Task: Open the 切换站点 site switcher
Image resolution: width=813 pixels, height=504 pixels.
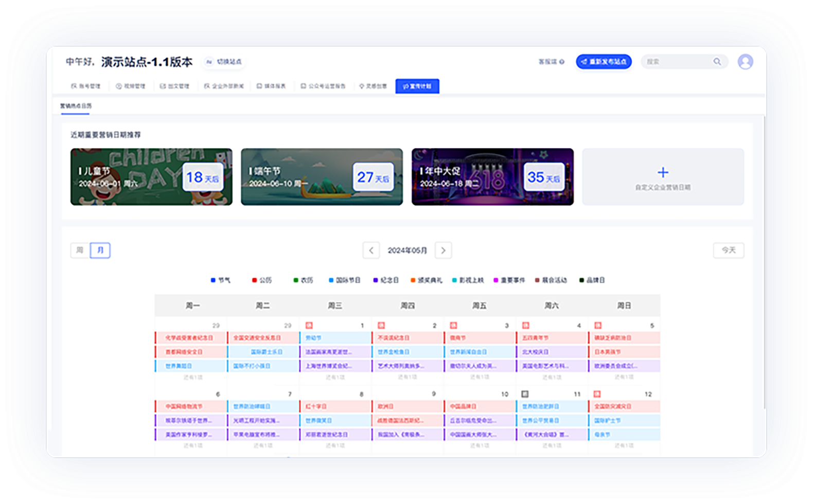Action: click(224, 62)
